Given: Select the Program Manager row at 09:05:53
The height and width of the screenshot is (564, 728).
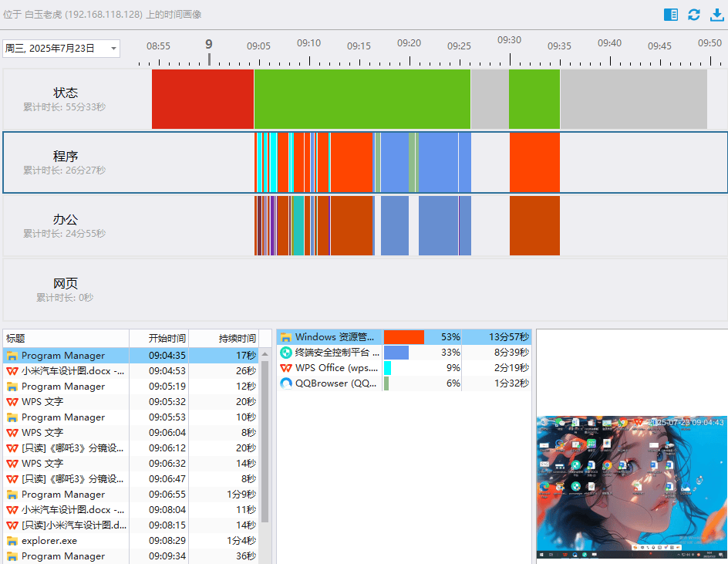Looking at the screenshot, I should point(131,417).
